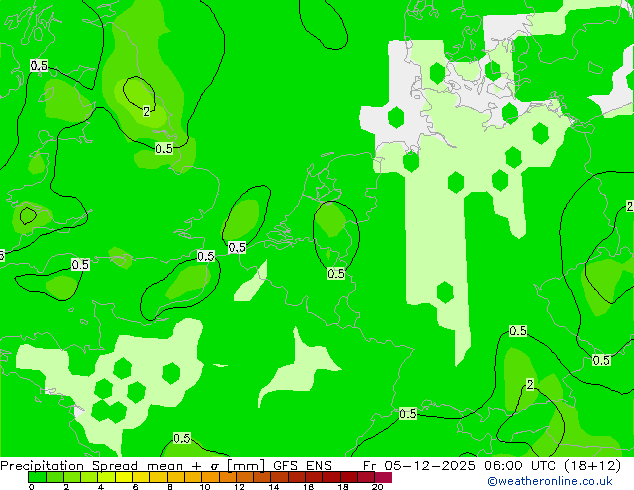Click the '[mm]' unit label

246,466
